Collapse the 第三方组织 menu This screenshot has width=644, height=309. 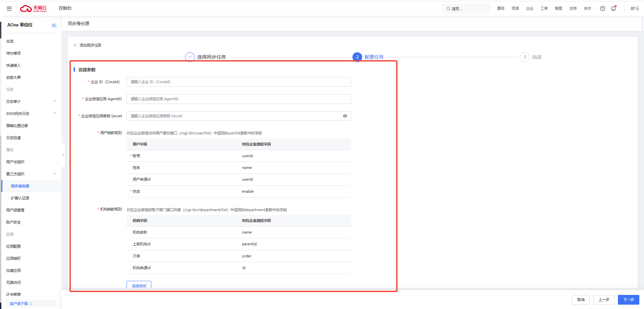tap(55, 174)
